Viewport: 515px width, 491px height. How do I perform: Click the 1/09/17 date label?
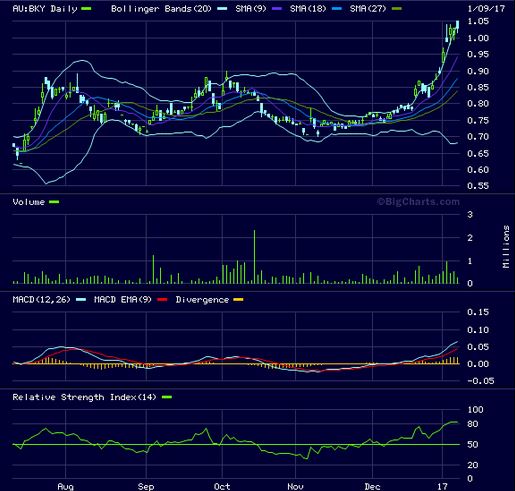coord(486,9)
